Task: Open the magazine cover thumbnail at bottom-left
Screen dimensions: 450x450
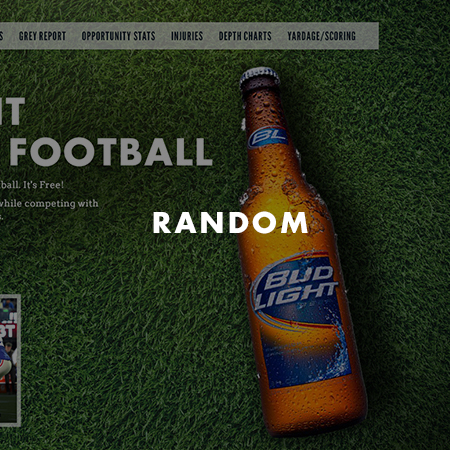Action: [10, 360]
